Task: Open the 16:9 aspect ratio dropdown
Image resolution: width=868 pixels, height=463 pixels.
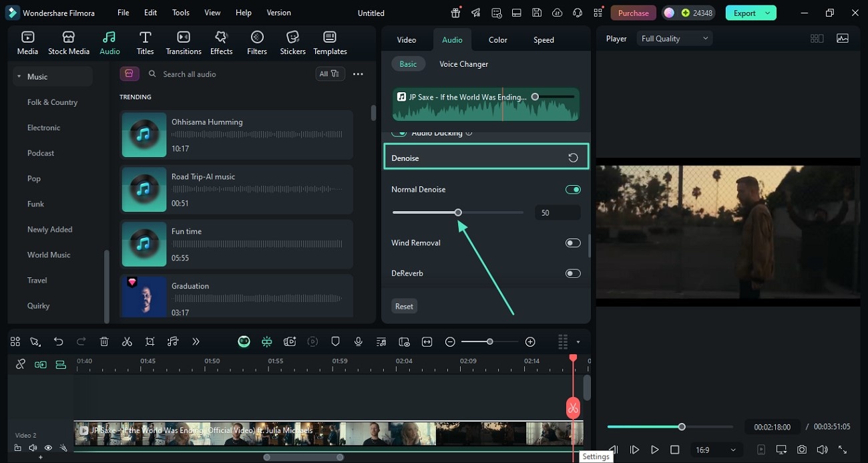Action: [x=715, y=450]
